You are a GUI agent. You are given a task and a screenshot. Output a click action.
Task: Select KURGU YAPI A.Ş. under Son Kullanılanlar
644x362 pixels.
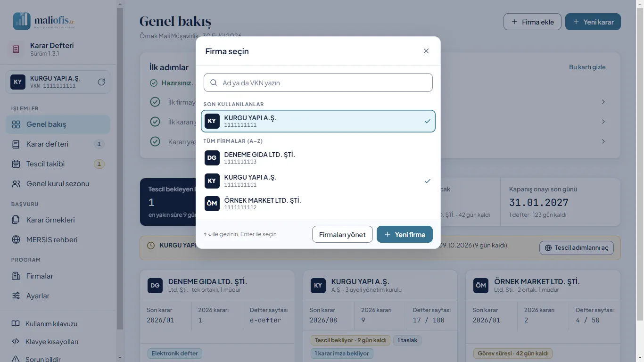(x=318, y=121)
